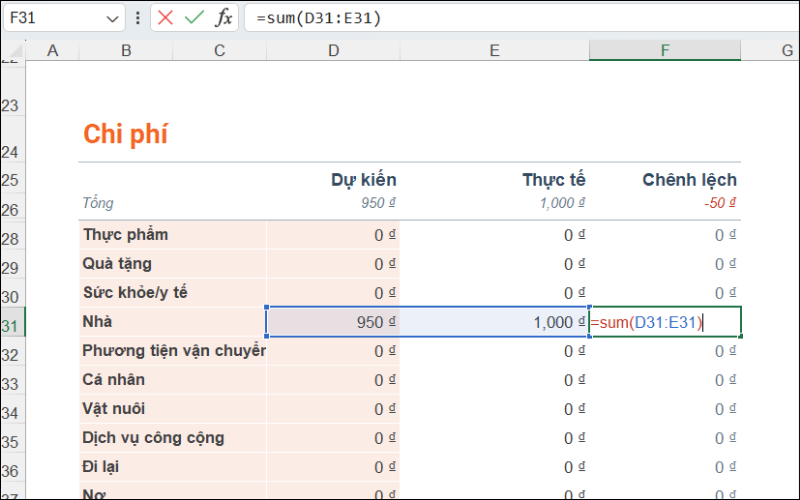Click the Cancel (X) formula entry icon
This screenshot has height=500, width=800.
coord(166,18)
